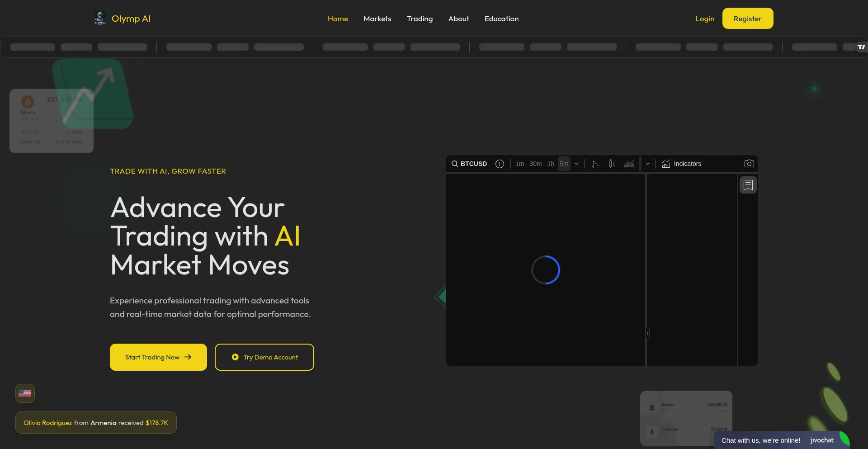
Task: Expand the chart style dropdown arrow
Action: [x=648, y=164]
